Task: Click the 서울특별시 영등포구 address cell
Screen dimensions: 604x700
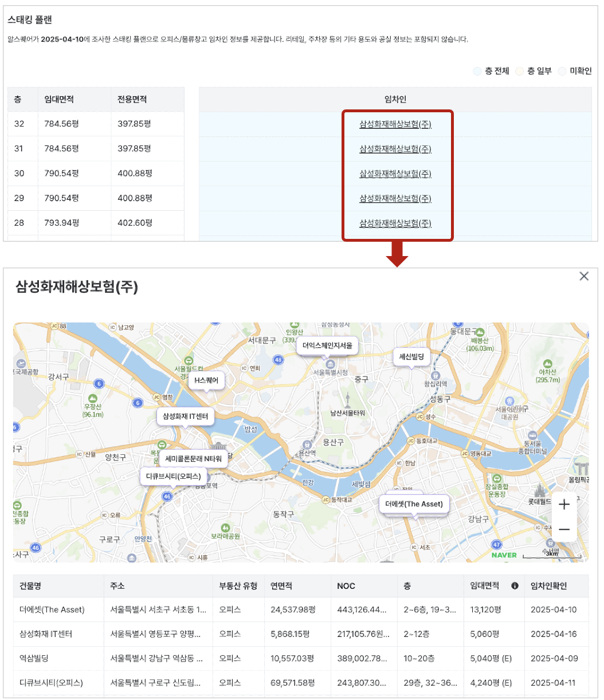Action: [x=158, y=634]
